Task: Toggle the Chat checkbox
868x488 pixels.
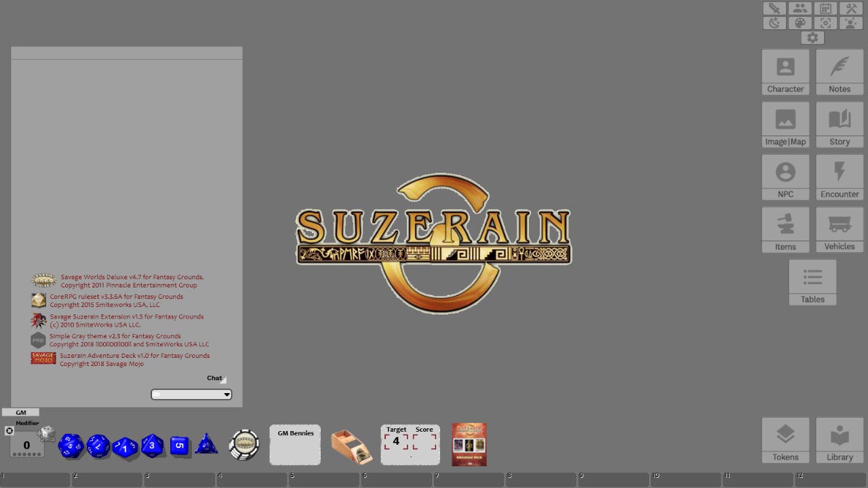Action: [224, 379]
